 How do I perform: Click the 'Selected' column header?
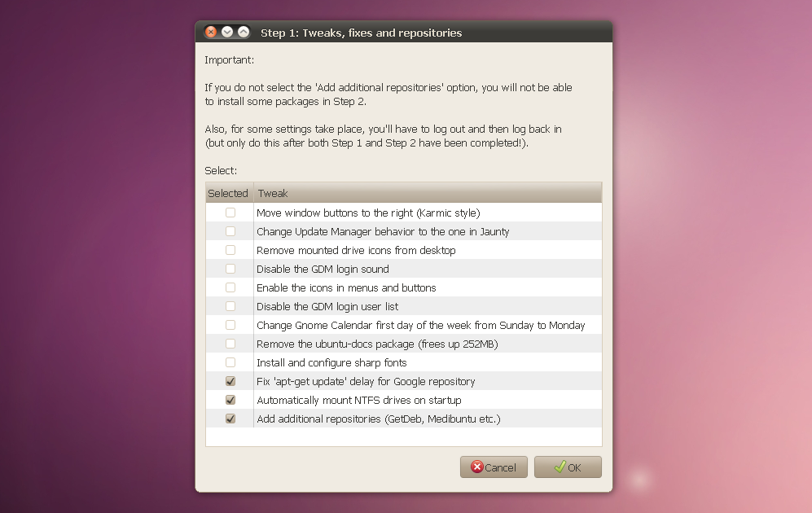[228, 193]
